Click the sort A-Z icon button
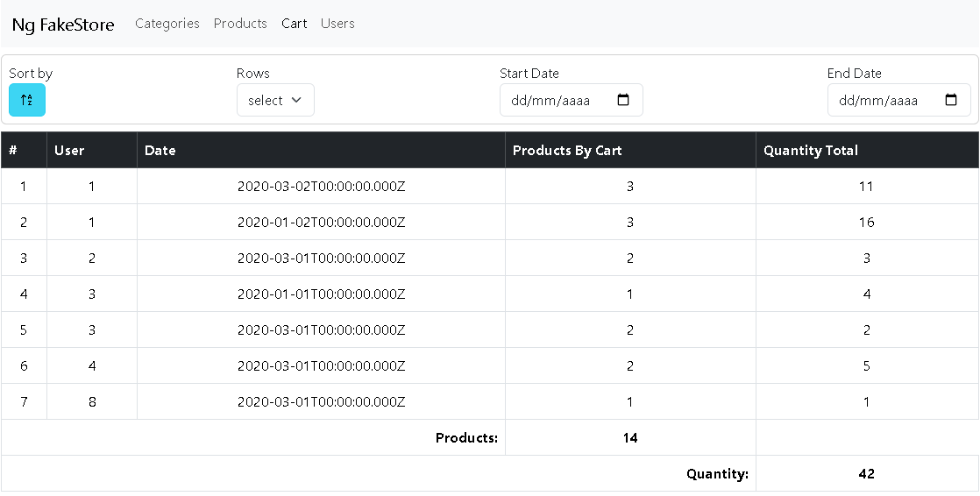The image size is (980, 496). click(x=27, y=100)
